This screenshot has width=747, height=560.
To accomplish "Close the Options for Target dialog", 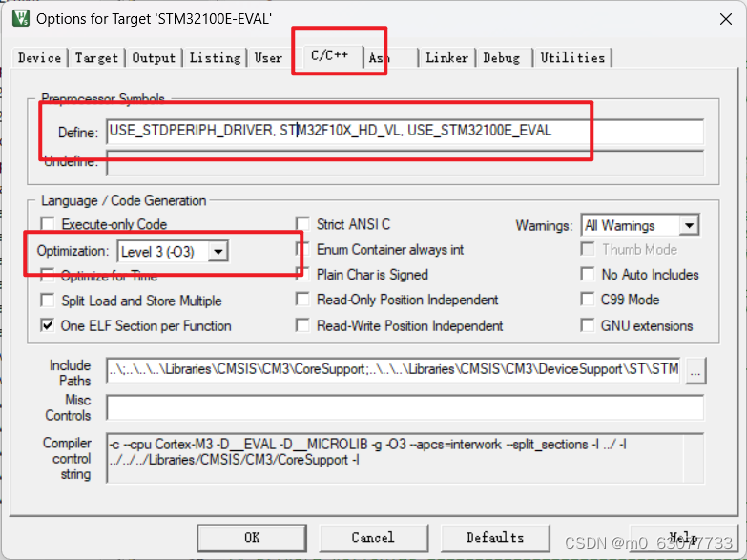I will point(726,19).
